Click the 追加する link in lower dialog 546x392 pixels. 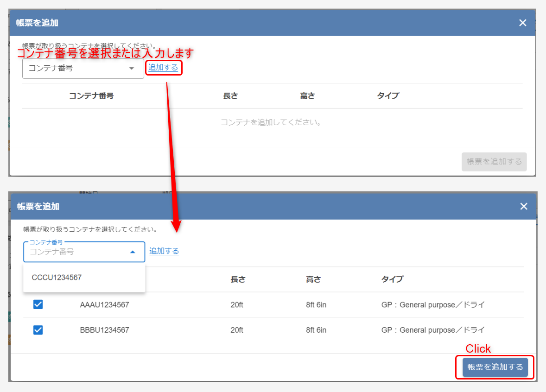pyautogui.click(x=164, y=251)
